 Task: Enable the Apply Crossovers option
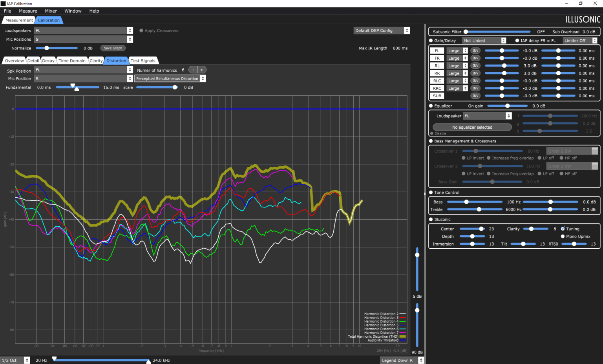(141, 31)
